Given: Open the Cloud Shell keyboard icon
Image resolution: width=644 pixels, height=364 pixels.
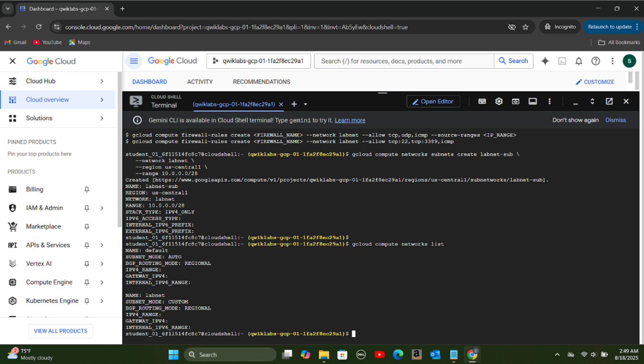Looking at the screenshot, I should 482,101.
